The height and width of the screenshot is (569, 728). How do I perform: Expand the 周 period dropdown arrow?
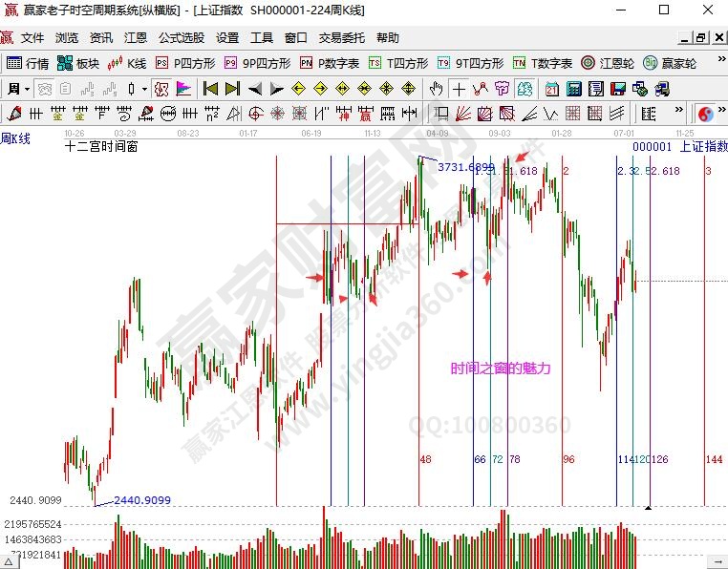tap(27, 89)
